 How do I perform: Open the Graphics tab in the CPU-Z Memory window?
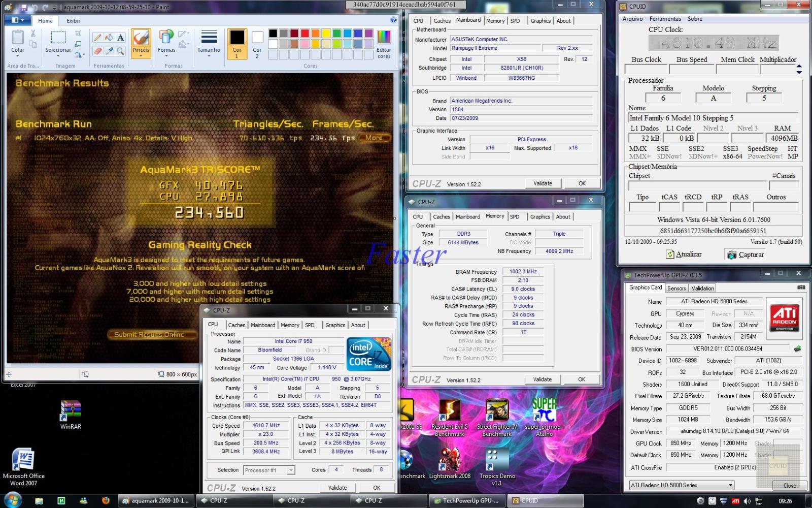tap(540, 216)
